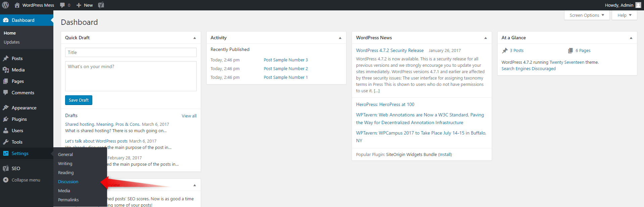Image resolution: width=644 pixels, height=207 pixels.
Task: Open the WordPress 4.7.2 Security Release link
Action: click(390, 50)
